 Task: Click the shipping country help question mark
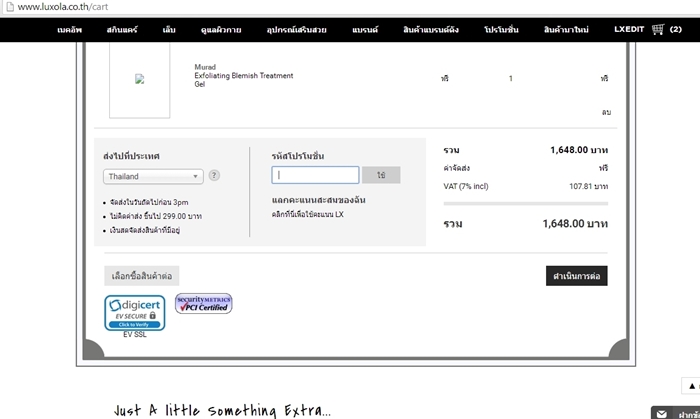tap(214, 175)
